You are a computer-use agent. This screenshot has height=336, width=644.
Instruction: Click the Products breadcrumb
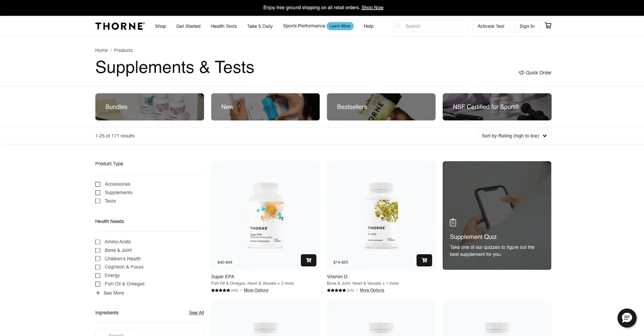pos(123,50)
